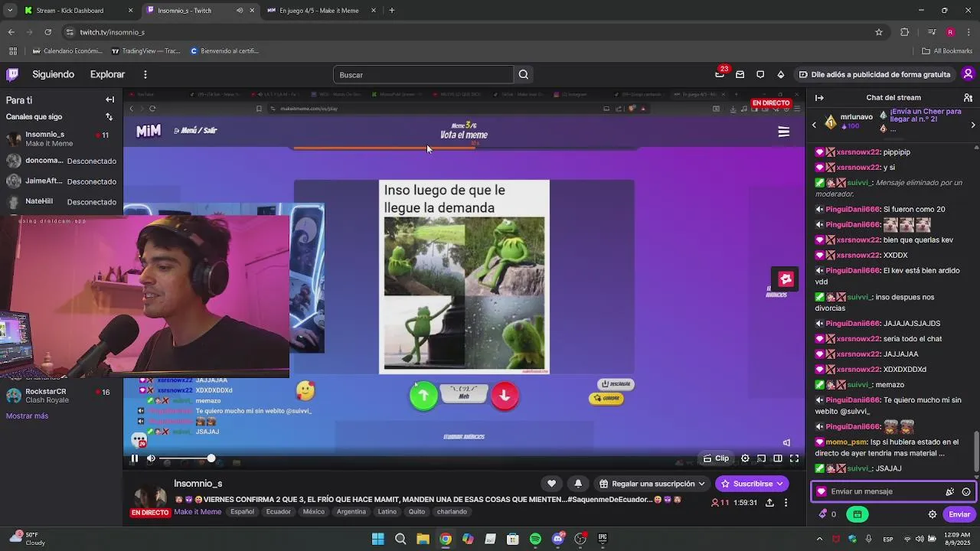The width and height of the screenshot is (980, 551).
Task: Claim the green channel points bonus
Action: tap(857, 514)
